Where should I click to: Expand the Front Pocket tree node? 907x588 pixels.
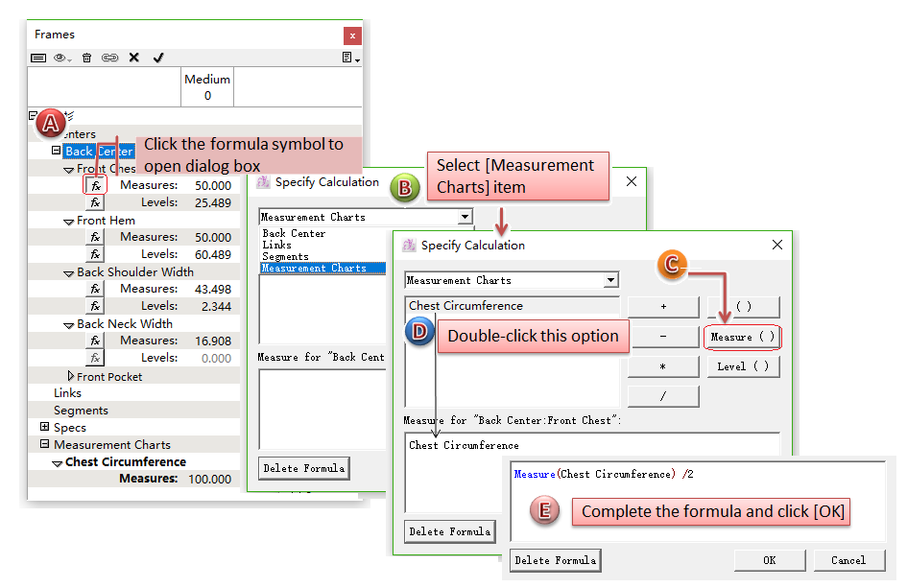point(70,376)
